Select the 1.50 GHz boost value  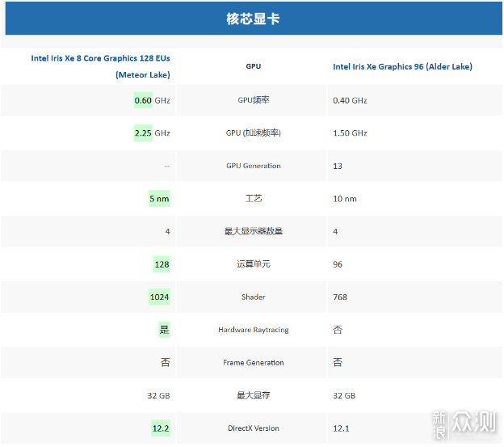350,133
